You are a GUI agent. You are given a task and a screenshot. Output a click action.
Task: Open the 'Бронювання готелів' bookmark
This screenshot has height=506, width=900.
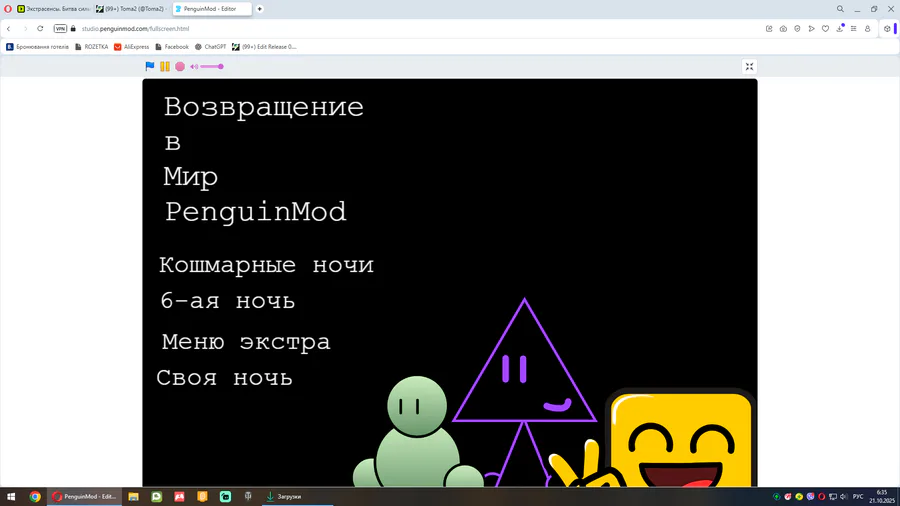37,47
